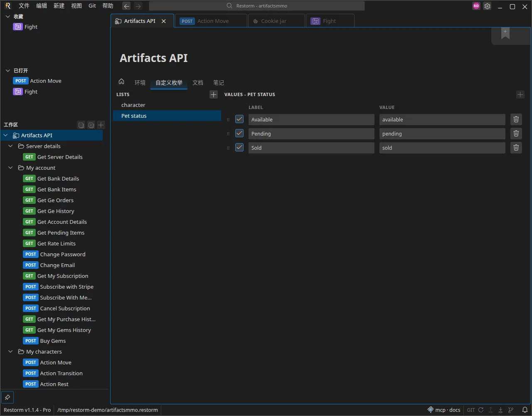The height and width of the screenshot is (416, 532).
Task: Open the 编辑 menu
Action: click(x=42, y=6)
